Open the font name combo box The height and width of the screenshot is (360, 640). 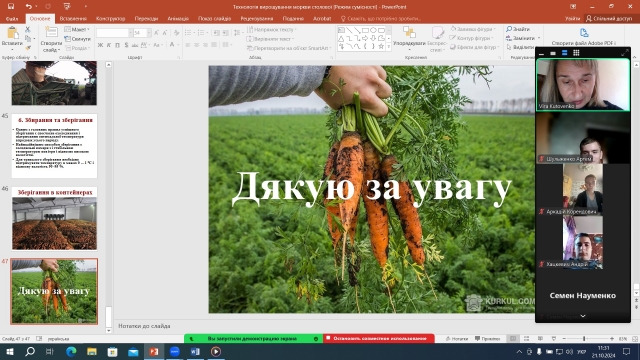(x=114, y=33)
